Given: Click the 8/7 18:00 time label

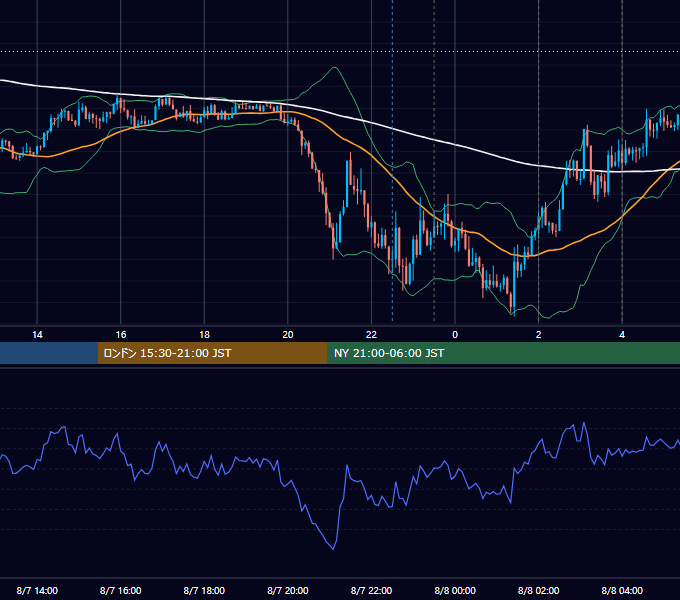Looking at the screenshot, I should [204, 590].
